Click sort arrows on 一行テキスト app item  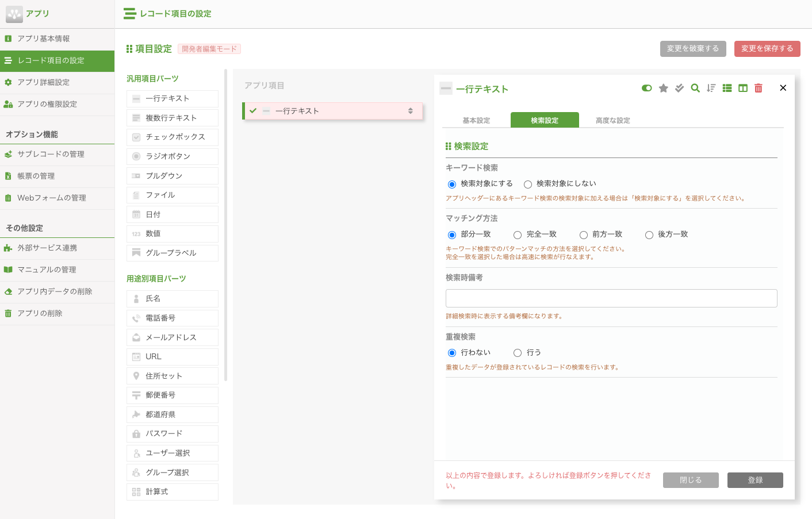(411, 111)
